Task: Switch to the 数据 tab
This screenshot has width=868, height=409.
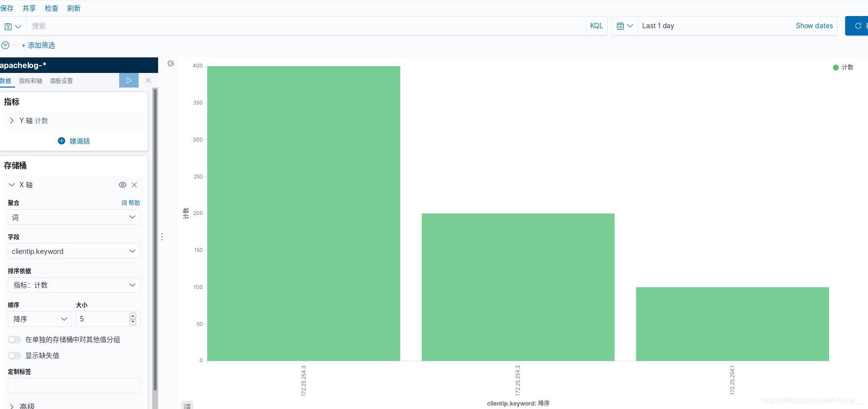Action: [x=6, y=81]
